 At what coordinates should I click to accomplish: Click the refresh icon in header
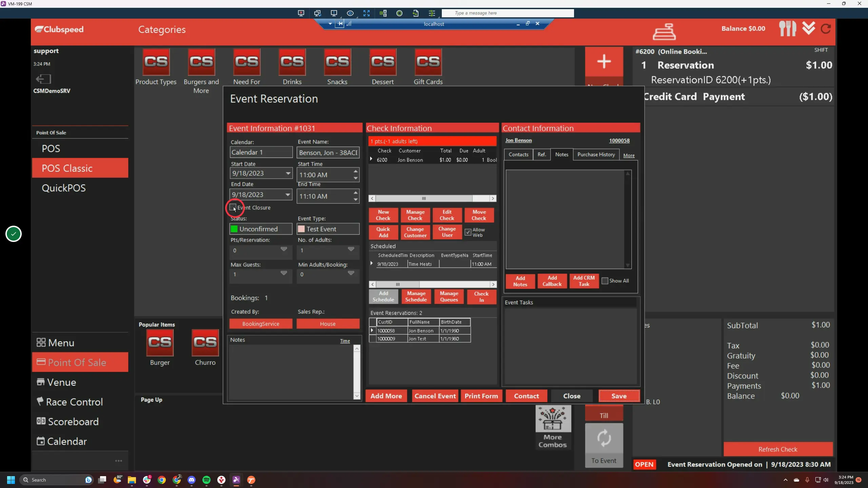click(x=826, y=29)
